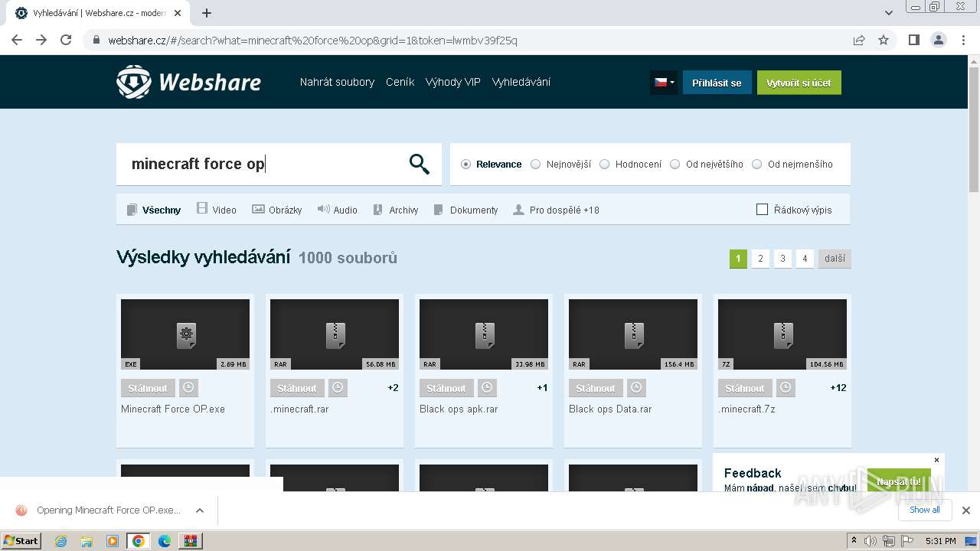
Task: Open Minecraft Force OP.exe thumbnail
Action: point(185,334)
